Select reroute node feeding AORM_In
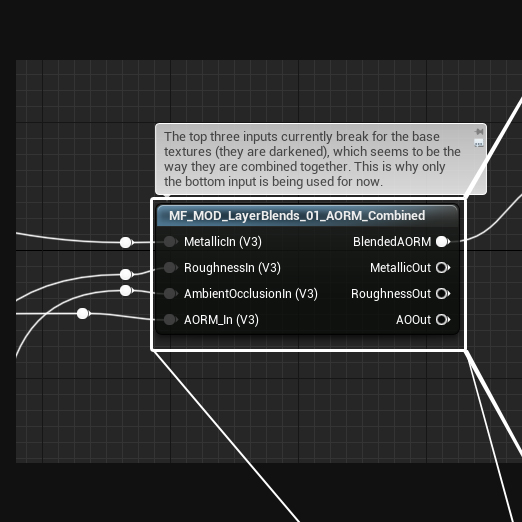The height and width of the screenshot is (522, 522). (x=83, y=314)
